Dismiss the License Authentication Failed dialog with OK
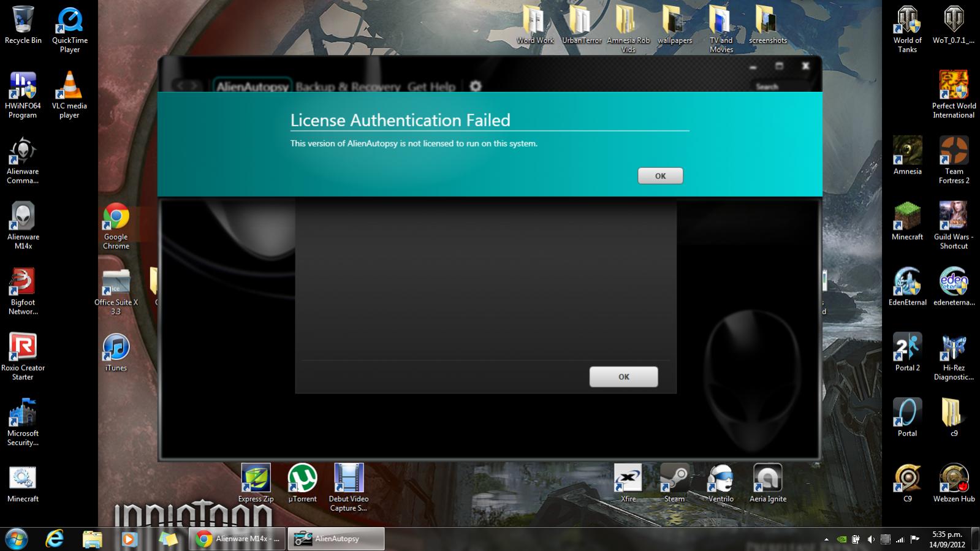Image resolution: width=980 pixels, height=551 pixels. coord(660,176)
